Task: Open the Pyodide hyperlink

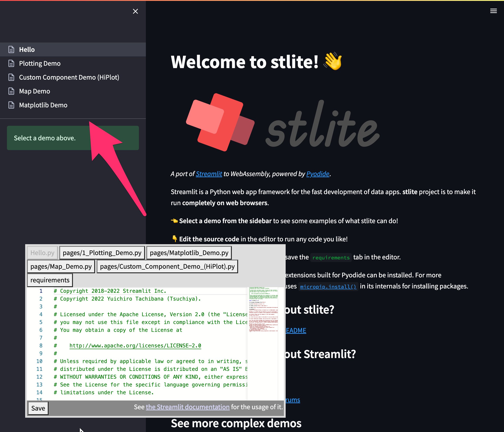Action: [317, 174]
